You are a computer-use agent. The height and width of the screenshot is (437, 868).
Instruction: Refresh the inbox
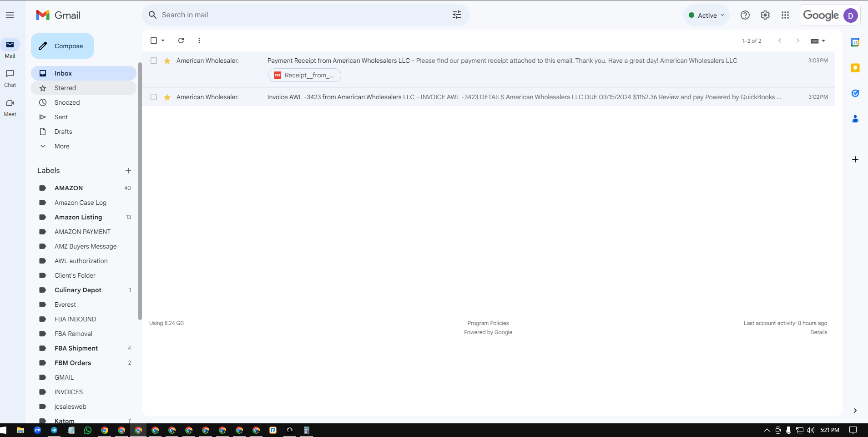click(181, 41)
